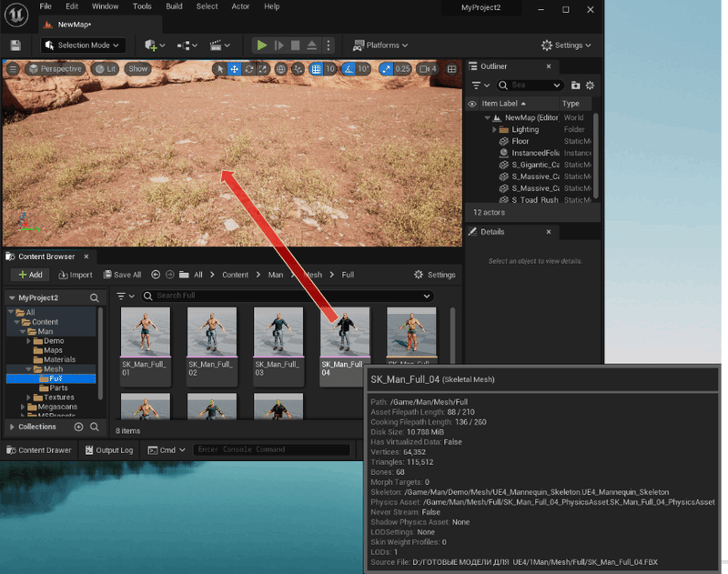Activate the Scale tool in the viewport

point(262,68)
